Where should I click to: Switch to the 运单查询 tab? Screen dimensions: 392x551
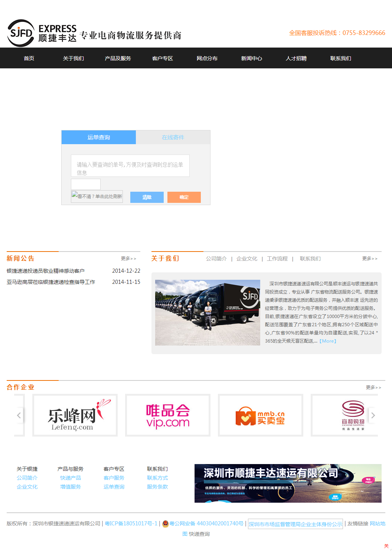(x=99, y=137)
